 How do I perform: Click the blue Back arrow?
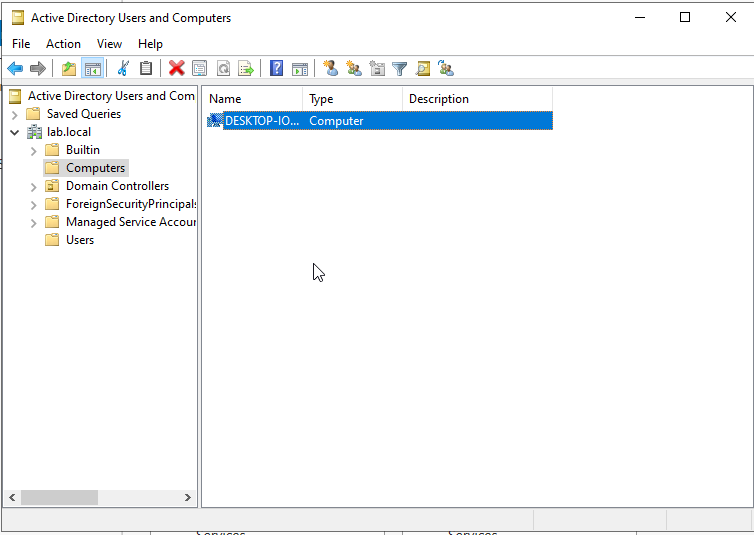tap(15, 68)
